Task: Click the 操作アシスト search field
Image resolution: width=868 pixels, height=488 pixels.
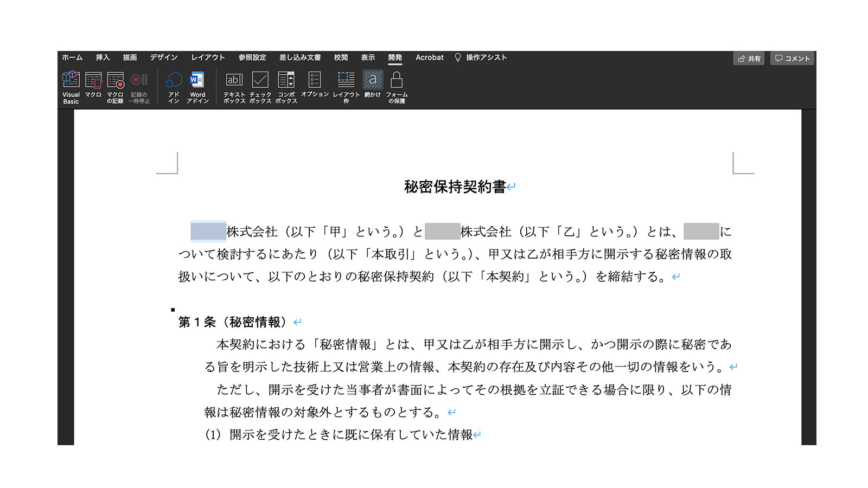Action: 487,57
